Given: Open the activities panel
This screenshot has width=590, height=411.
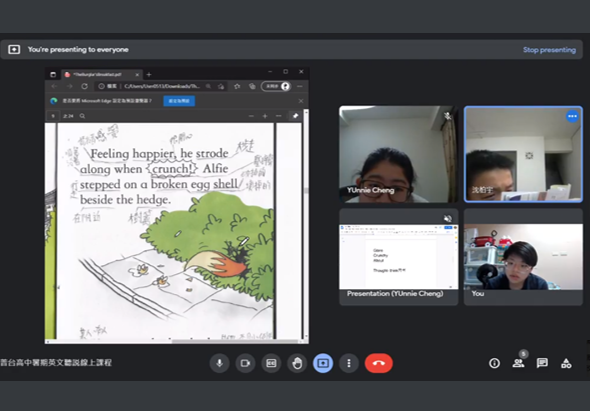Looking at the screenshot, I should point(566,363).
